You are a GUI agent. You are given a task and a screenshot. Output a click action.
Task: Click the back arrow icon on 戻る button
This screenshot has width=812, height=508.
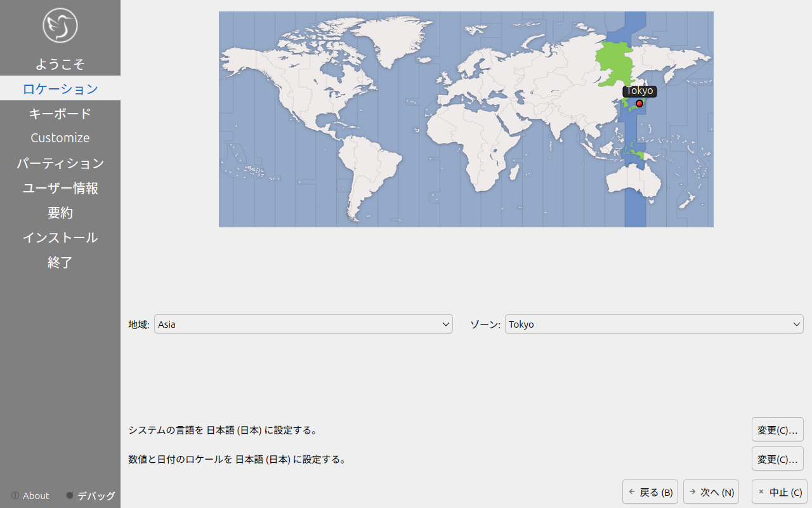click(632, 491)
